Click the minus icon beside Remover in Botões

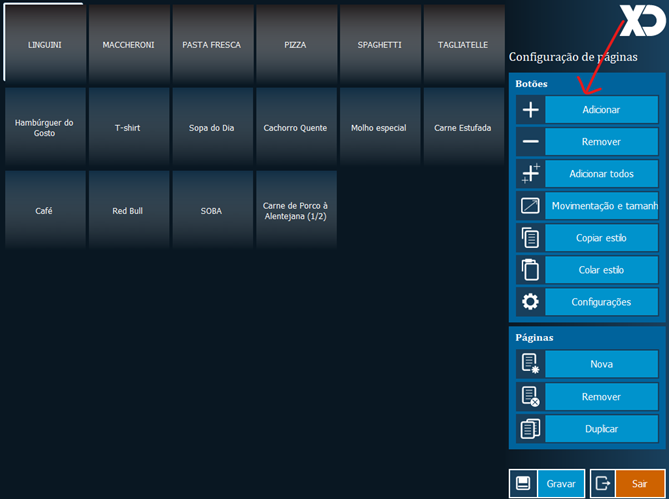[530, 142]
